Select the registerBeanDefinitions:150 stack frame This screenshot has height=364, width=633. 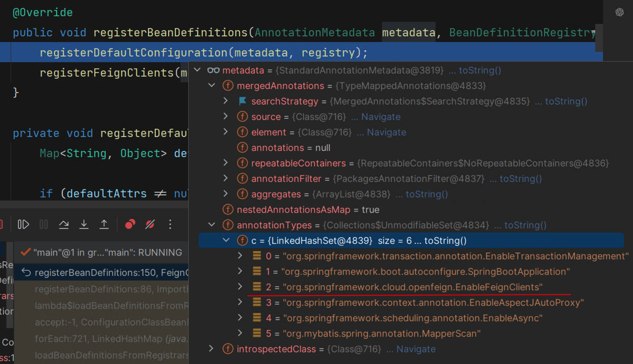pyautogui.click(x=101, y=272)
